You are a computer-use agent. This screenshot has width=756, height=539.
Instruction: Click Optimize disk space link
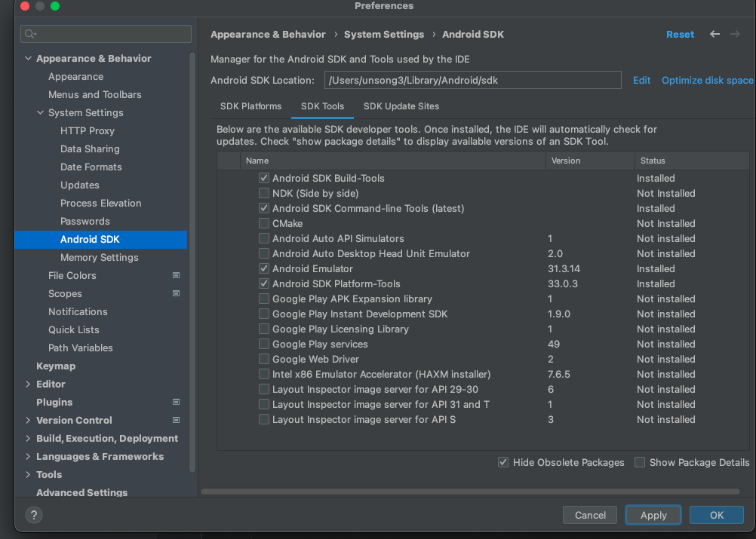point(707,80)
